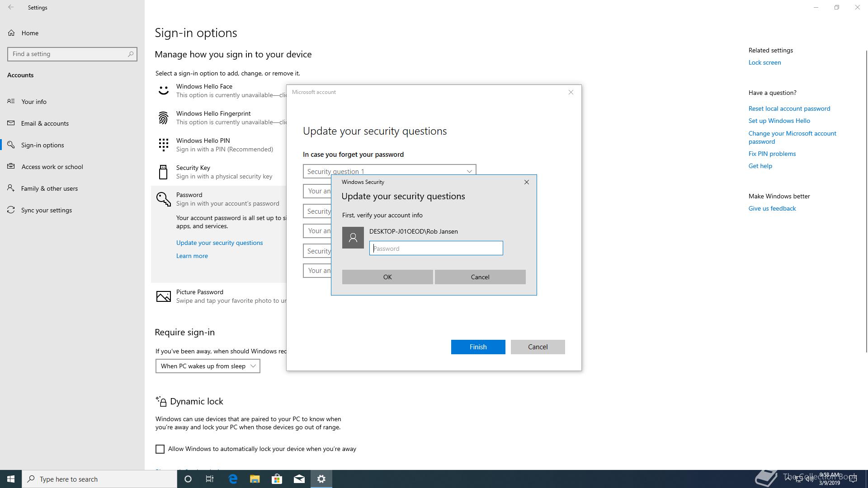Click the Windows Hello Fingerprint icon
The height and width of the screenshot is (488, 868).
pyautogui.click(x=163, y=117)
